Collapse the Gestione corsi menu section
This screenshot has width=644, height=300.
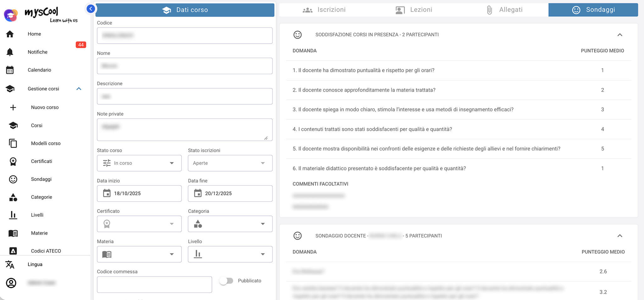click(79, 89)
